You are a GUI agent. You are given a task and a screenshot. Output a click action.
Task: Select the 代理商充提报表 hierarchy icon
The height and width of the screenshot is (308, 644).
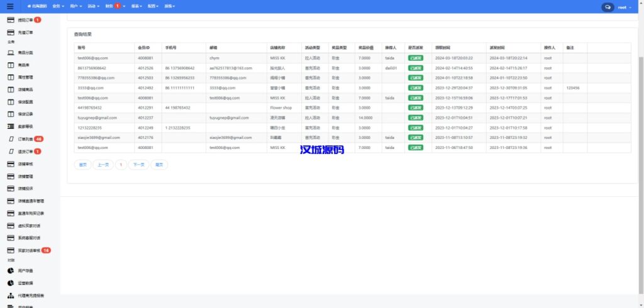point(11,295)
